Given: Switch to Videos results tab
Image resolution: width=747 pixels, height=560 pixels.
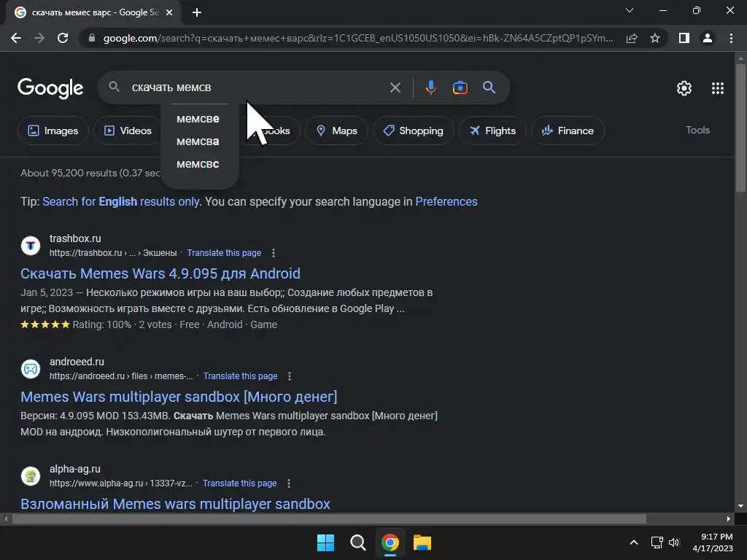Looking at the screenshot, I should coord(127,131).
